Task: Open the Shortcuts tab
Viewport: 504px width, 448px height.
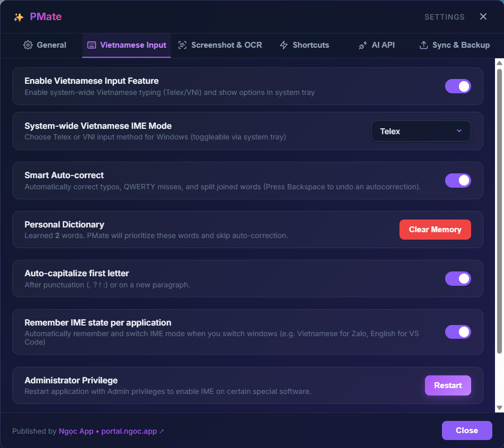Action: point(305,45)
